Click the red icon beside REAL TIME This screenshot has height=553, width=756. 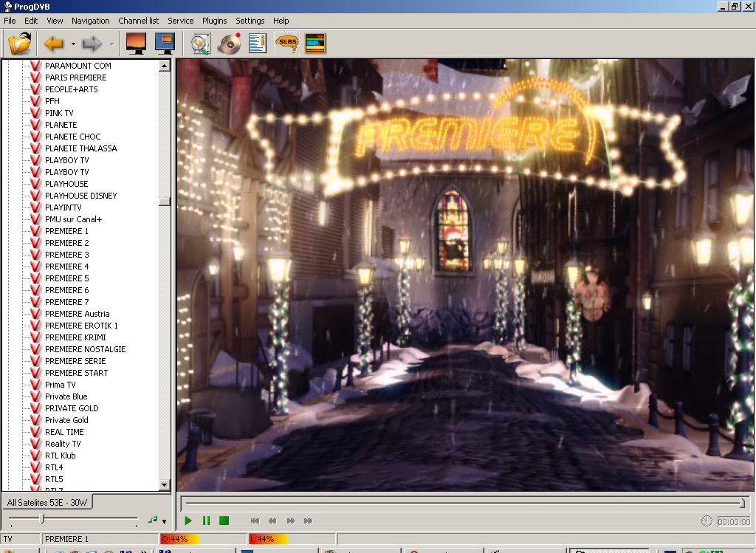(x=35, y=431)
